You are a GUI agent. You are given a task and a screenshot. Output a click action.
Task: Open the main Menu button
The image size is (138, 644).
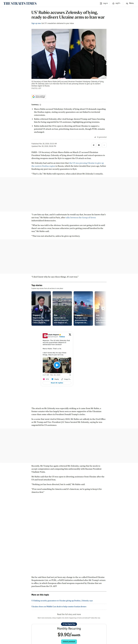(x=130, y=4)
